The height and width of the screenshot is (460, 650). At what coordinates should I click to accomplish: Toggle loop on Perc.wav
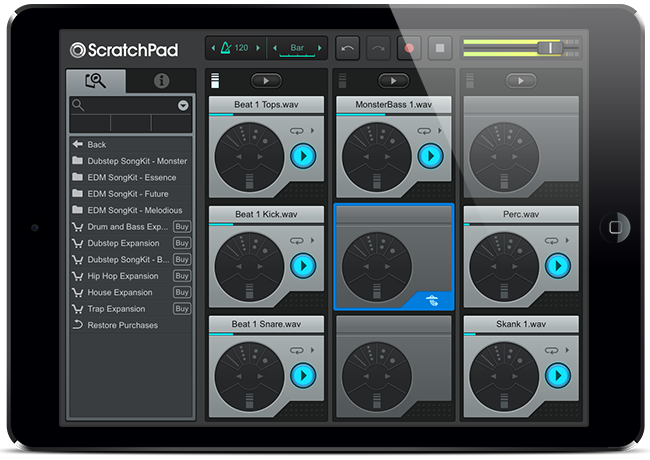(x=551, y=241)
